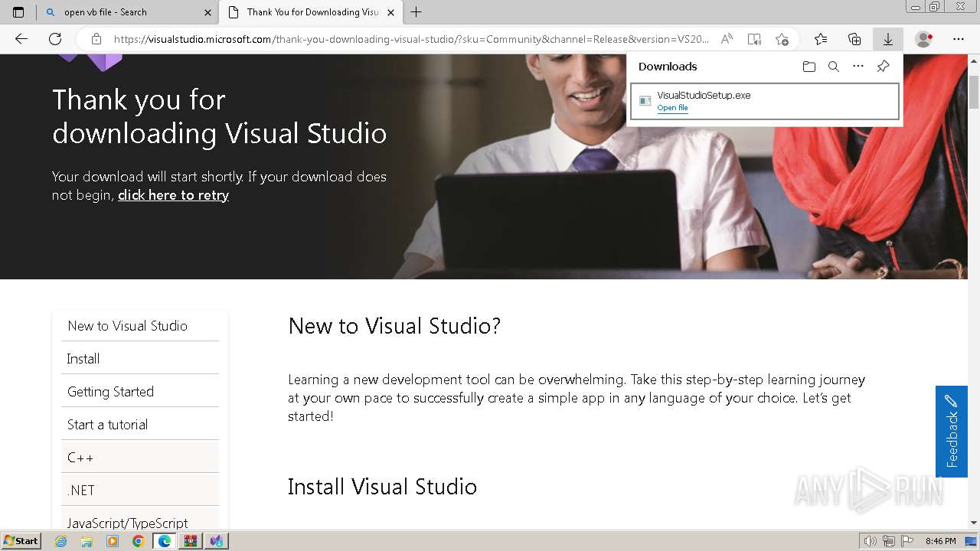Select the 'Thank You for Downloading' tab
Viewport: 980px width, 551px height.
311,12
